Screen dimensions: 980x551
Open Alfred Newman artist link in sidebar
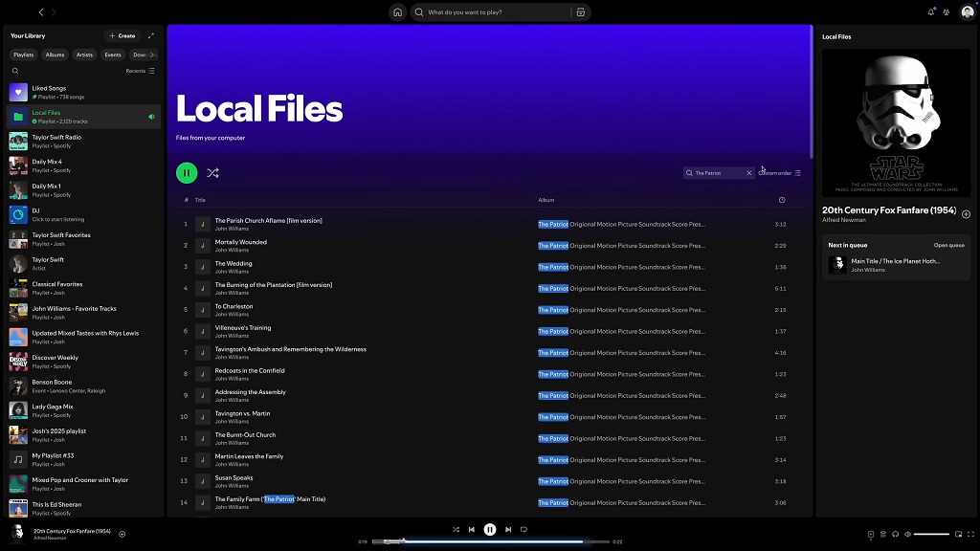point(844,220)
